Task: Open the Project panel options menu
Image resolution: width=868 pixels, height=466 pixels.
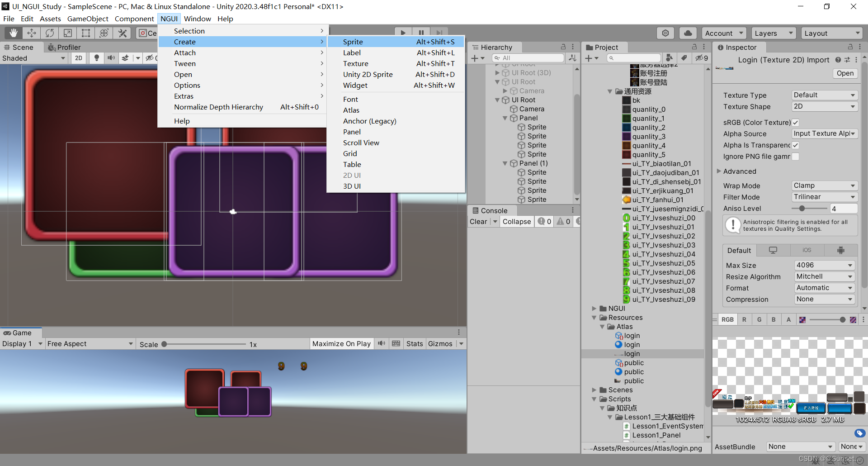Action: coord(704,47)
